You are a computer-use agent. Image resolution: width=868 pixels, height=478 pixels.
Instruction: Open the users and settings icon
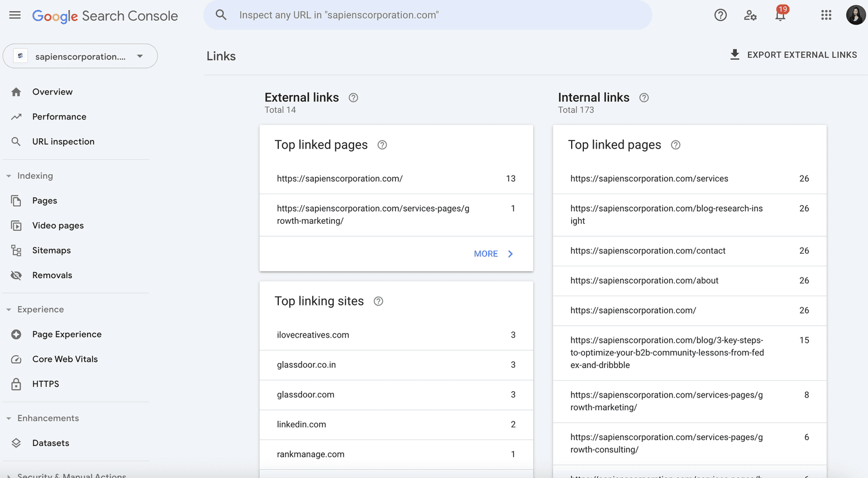750,15
